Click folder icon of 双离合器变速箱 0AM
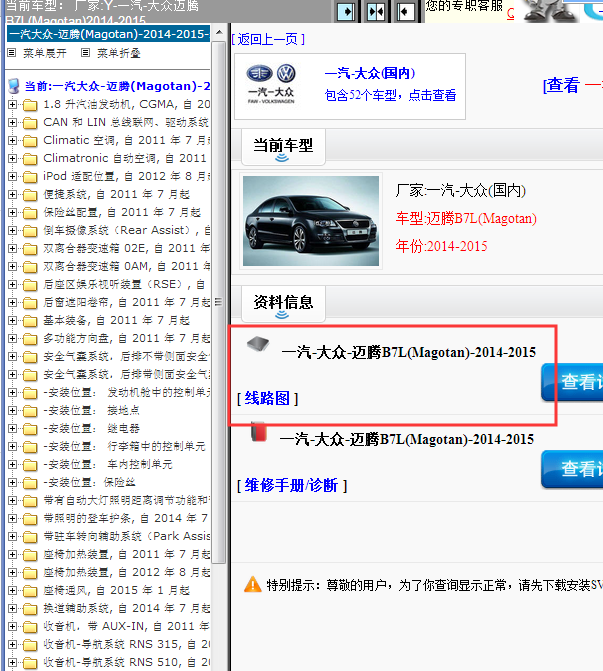 30,267
